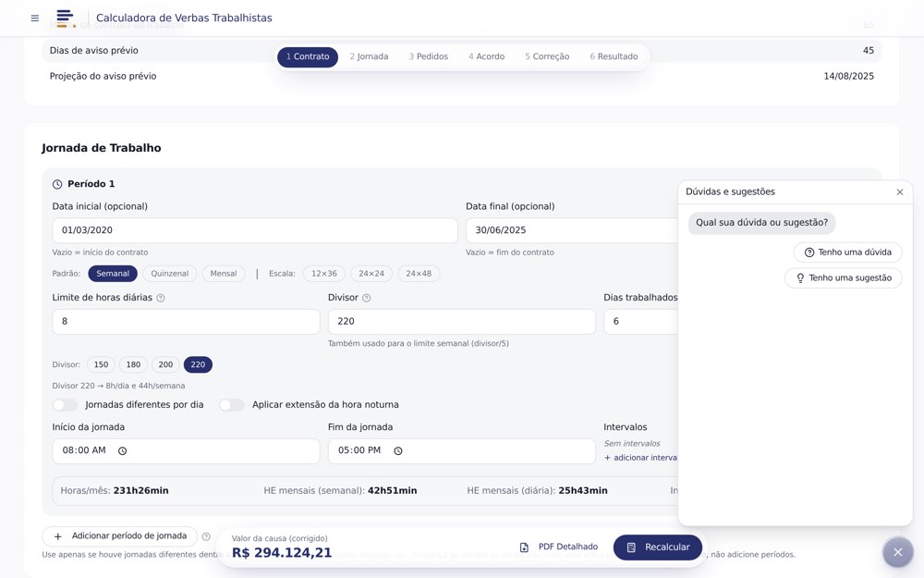Click the Fim da jornada time field

pyautogui.click(x=461, y=451)
